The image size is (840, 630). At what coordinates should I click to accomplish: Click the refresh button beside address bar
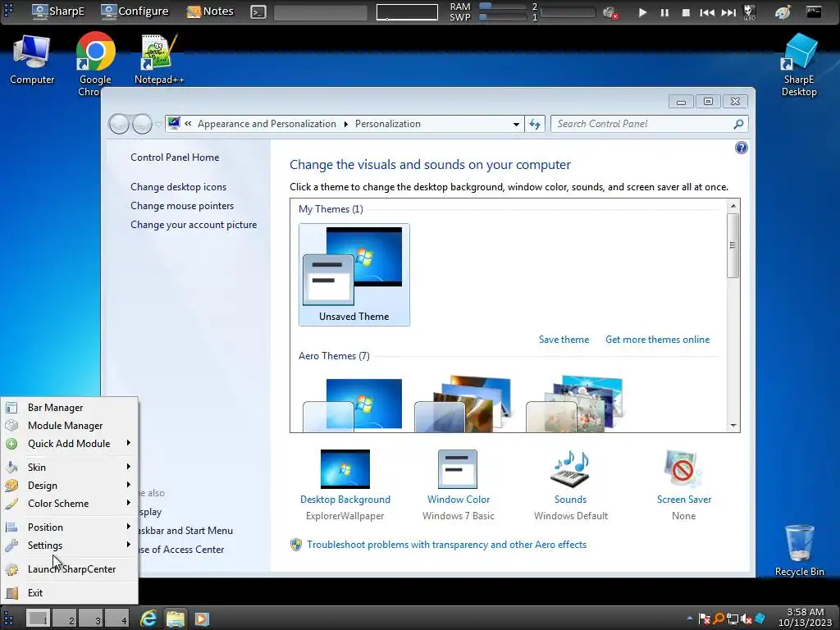535,125
